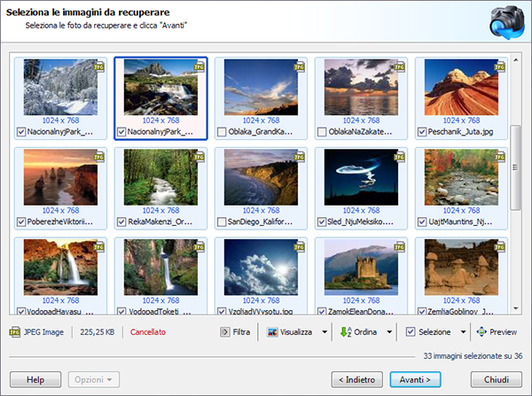Uncheck the first NacionalnyjPark snowy image checkbox
This screenshot has height=396, width=532.
click(x=21, y=131)
